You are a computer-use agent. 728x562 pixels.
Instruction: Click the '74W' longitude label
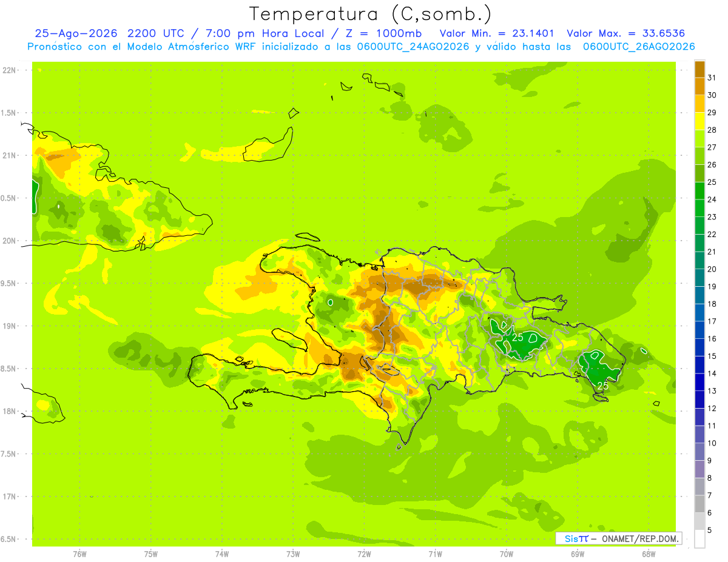(222, 554)
